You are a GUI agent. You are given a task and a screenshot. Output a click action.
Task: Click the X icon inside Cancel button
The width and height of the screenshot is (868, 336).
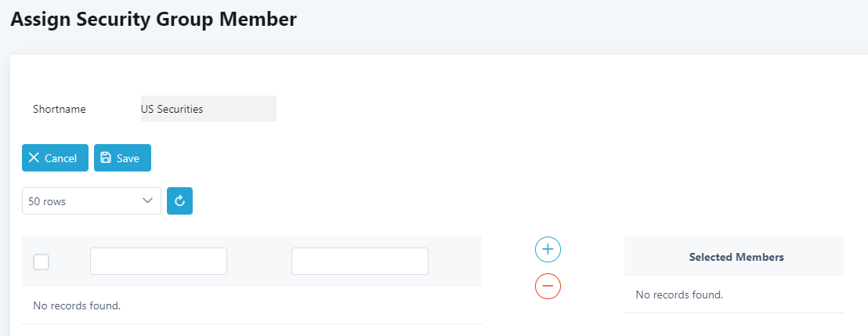click(34, 157)
